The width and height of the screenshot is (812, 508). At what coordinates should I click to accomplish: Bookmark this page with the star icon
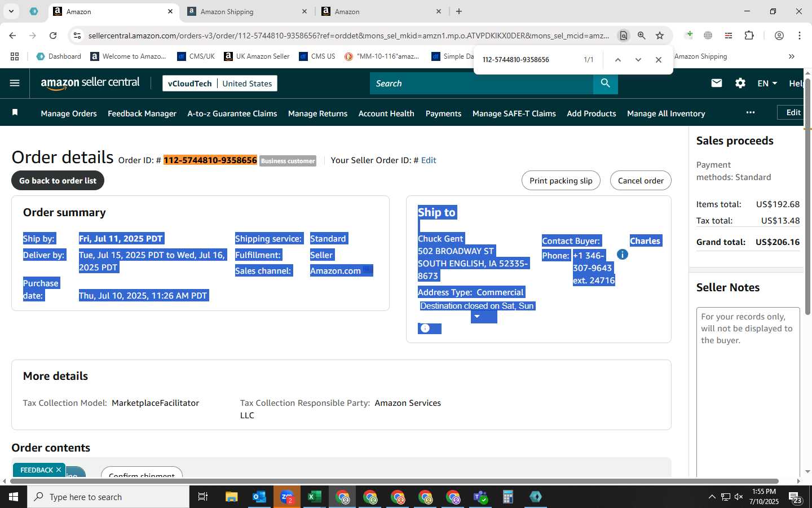660,36
